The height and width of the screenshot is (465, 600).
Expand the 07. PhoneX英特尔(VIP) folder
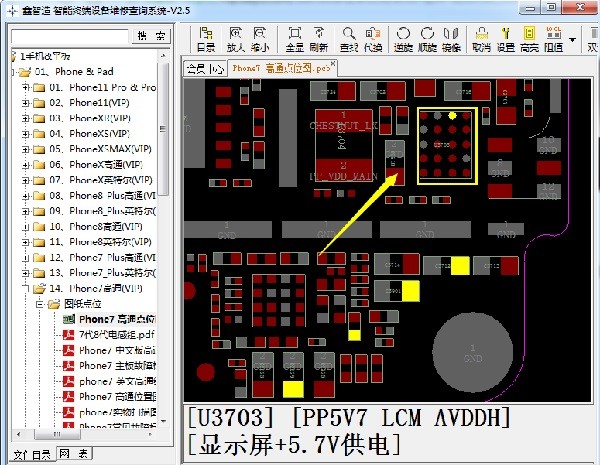[x=26, y=180]
